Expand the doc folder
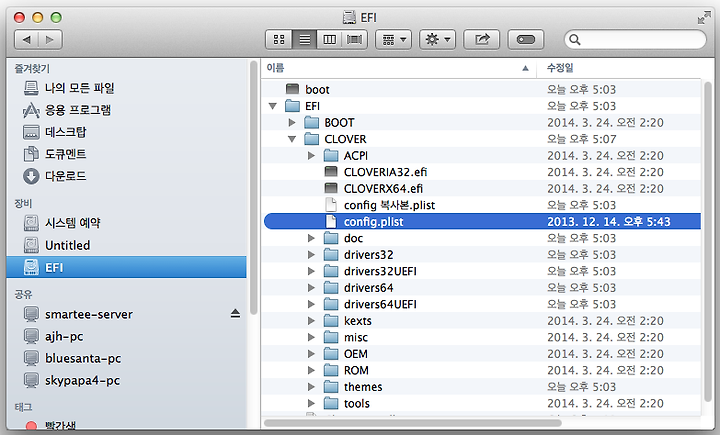The image size is (720, 435). coord(311,238)
